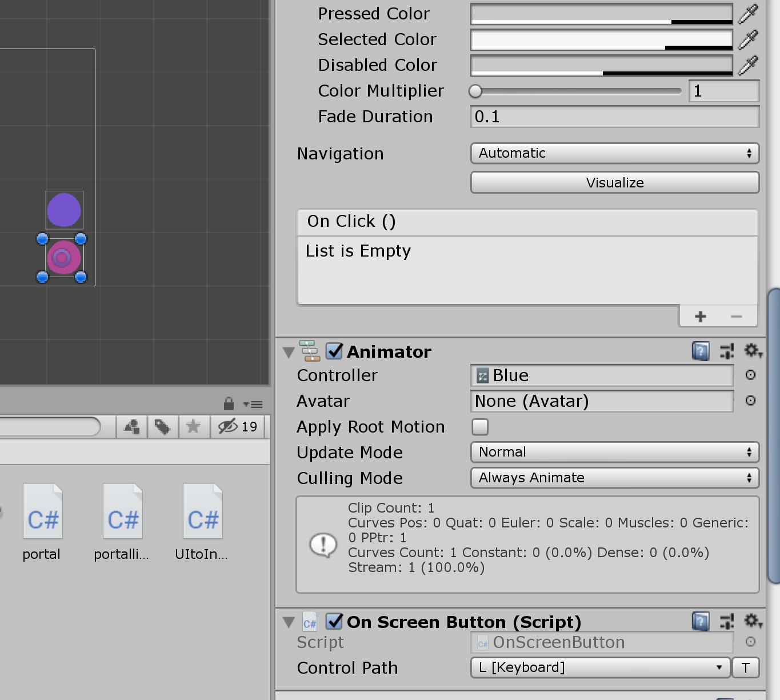This screenshot has height=700, width=780.
Task: Toggle the T text mode button
Action: [x=746, y=667]
